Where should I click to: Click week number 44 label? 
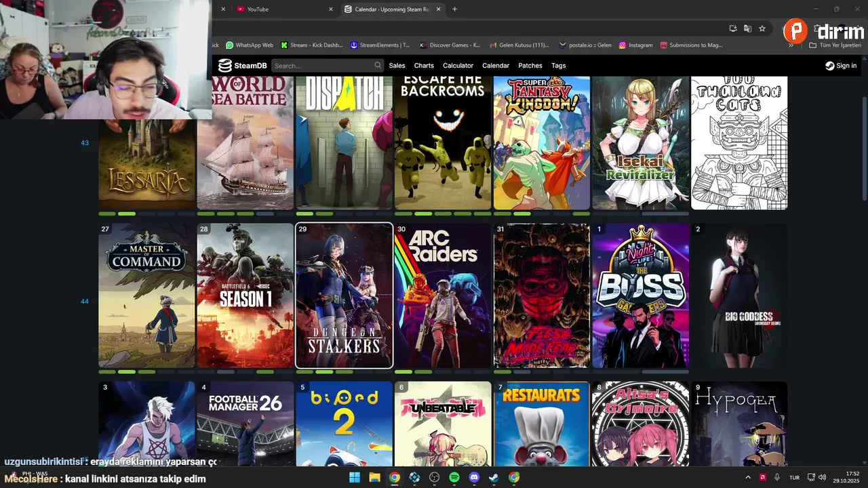(85, 301)
